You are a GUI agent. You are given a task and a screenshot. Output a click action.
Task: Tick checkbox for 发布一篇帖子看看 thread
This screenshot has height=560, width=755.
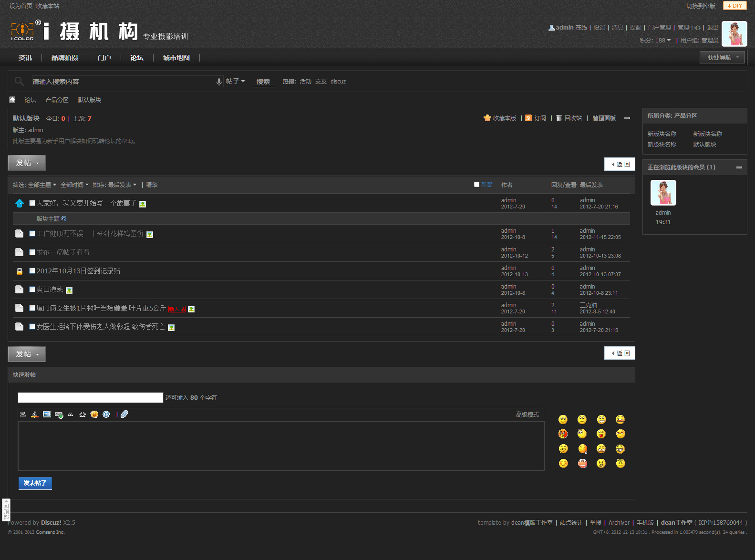click(x=32, y=252)
